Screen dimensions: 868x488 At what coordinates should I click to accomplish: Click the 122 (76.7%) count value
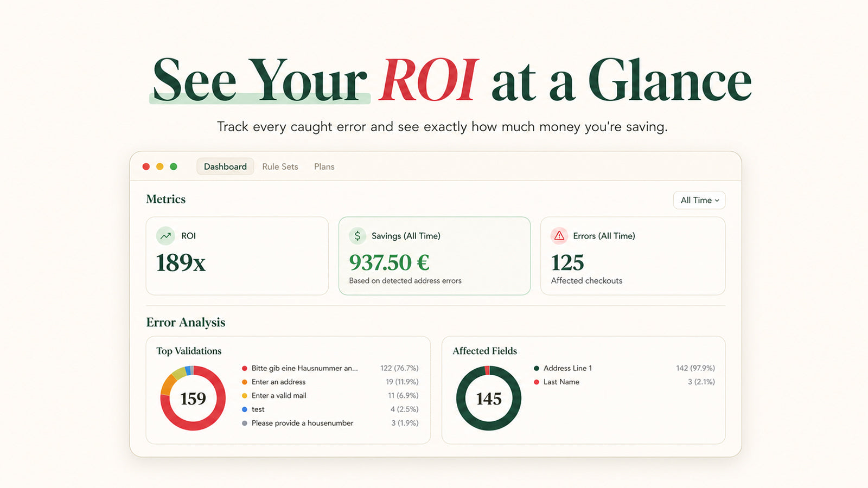pos(399,368)
